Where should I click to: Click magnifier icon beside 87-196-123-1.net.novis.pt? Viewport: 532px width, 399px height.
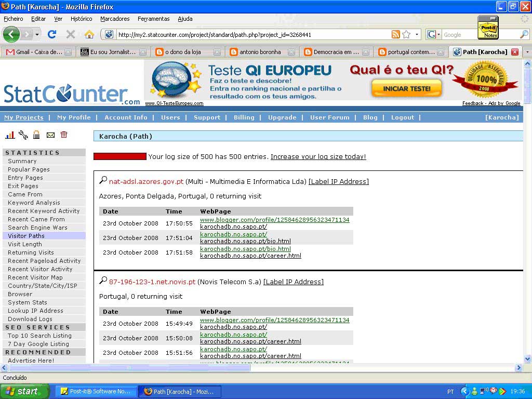pyautogui.click(x=103, y=281)
